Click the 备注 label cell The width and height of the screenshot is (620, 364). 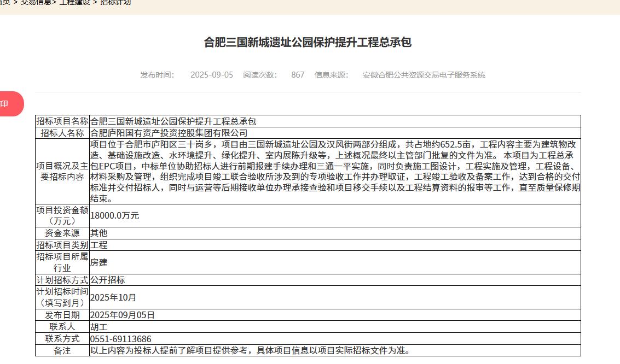(62, 350)
